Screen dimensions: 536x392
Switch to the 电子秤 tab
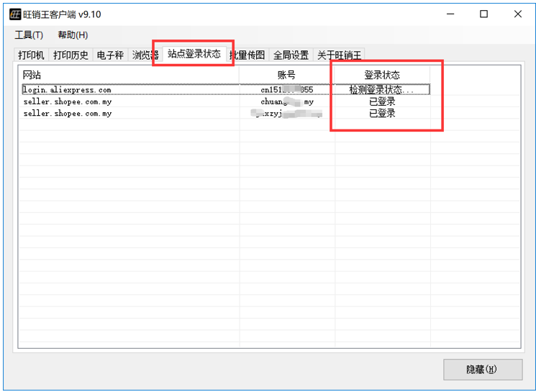(110, 55)
